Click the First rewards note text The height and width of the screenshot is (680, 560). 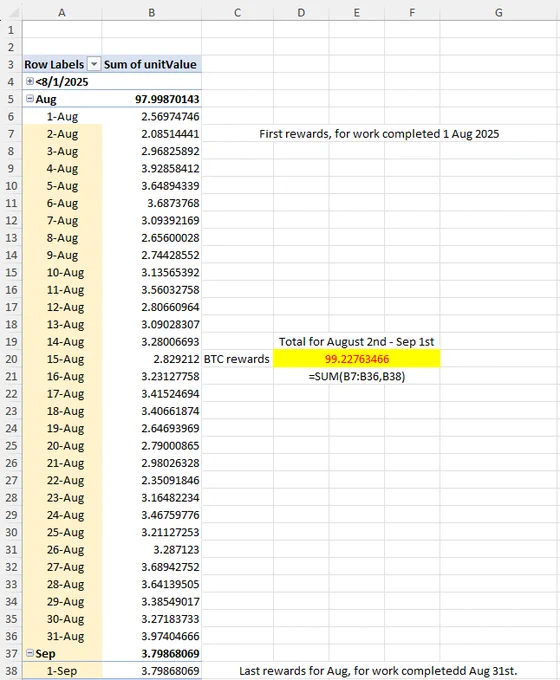click(379, 134)
